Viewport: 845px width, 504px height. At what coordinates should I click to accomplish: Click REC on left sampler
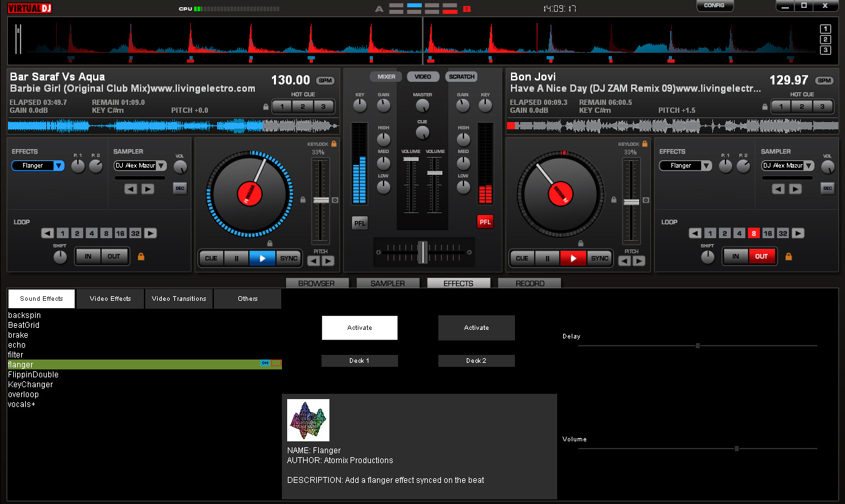point(180,189)
